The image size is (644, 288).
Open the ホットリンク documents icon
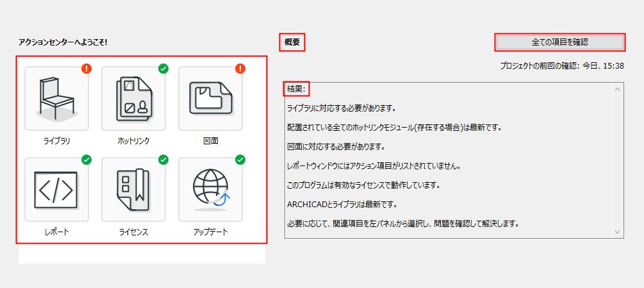[133, 99]
